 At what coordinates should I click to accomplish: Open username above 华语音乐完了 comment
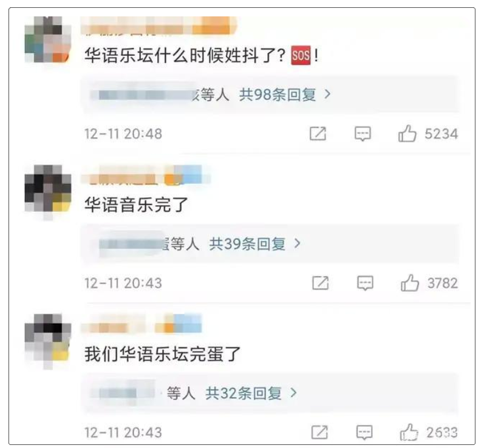(145, 175)
